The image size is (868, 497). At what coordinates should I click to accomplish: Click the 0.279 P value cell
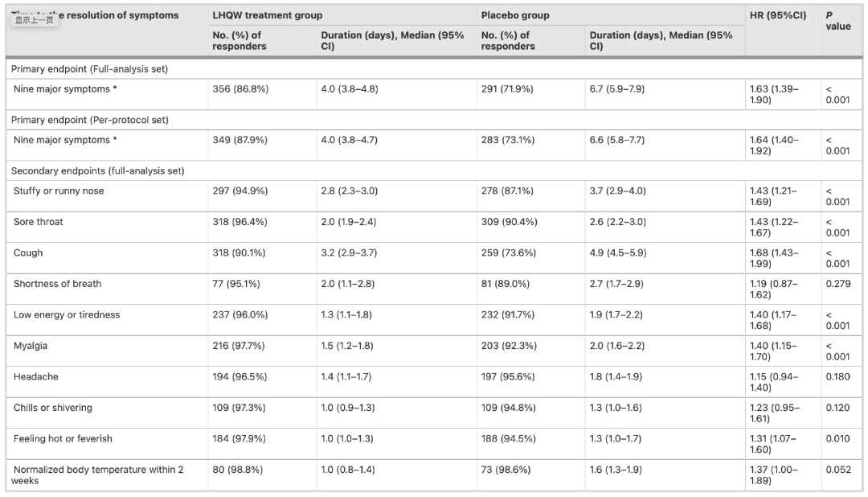[838, 284]
